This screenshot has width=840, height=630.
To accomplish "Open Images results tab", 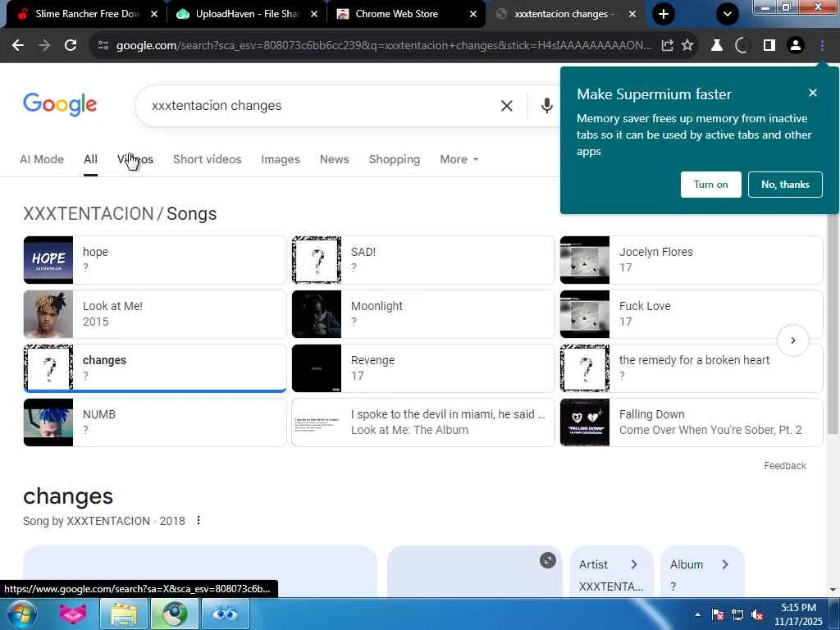I will click(x=281, y=159).
